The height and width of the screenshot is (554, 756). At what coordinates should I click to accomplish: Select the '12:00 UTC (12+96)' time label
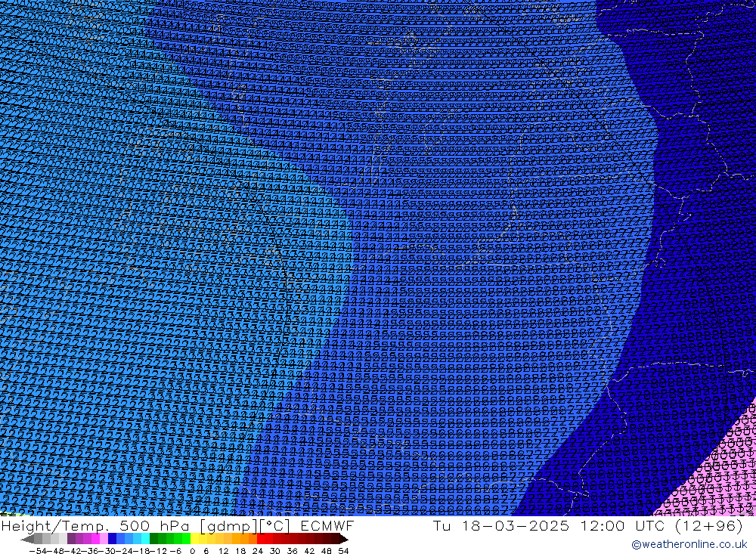[661, 525]
